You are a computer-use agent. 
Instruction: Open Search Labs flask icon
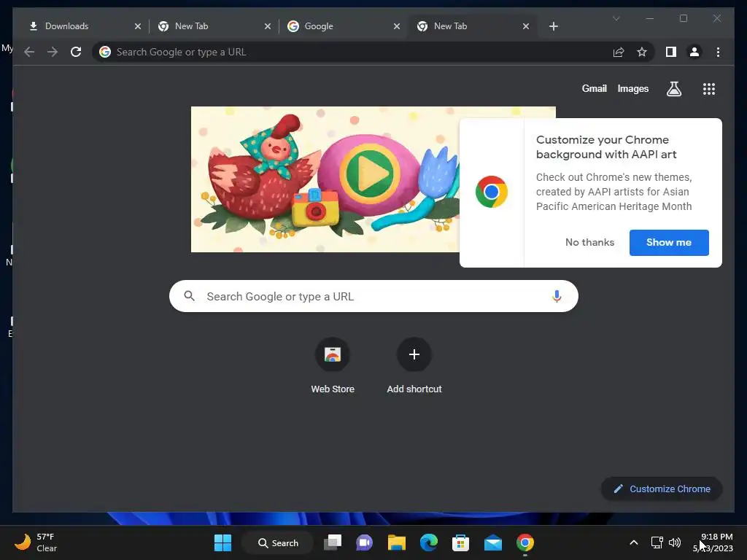pos(673,88)
